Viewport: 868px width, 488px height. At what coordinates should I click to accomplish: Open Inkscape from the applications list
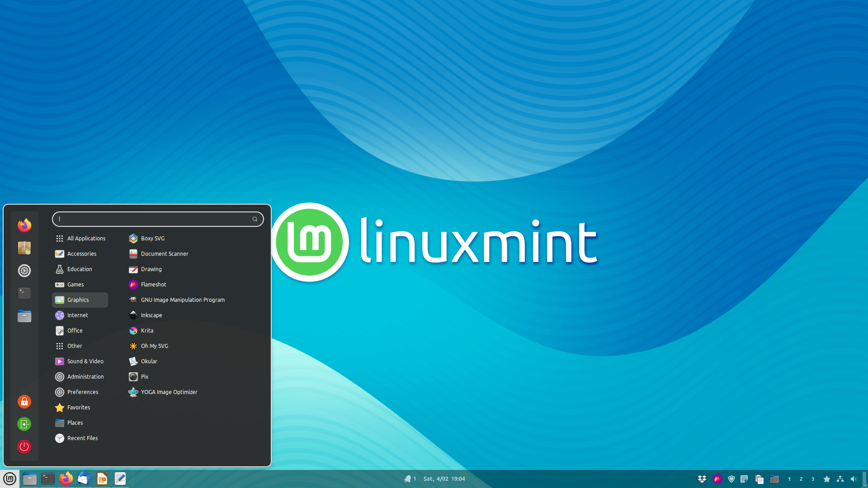[x=151, y=315]
